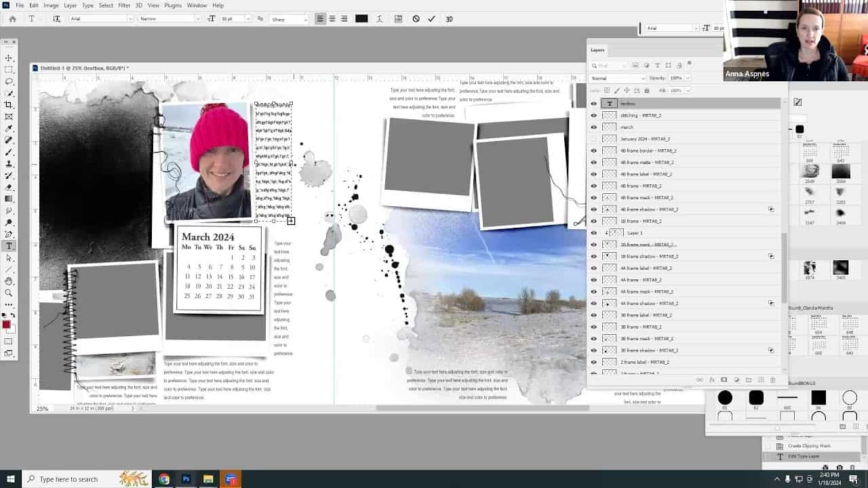Open the Layer menu
Viewport: 868px width, 488px height.
point(71,5)
